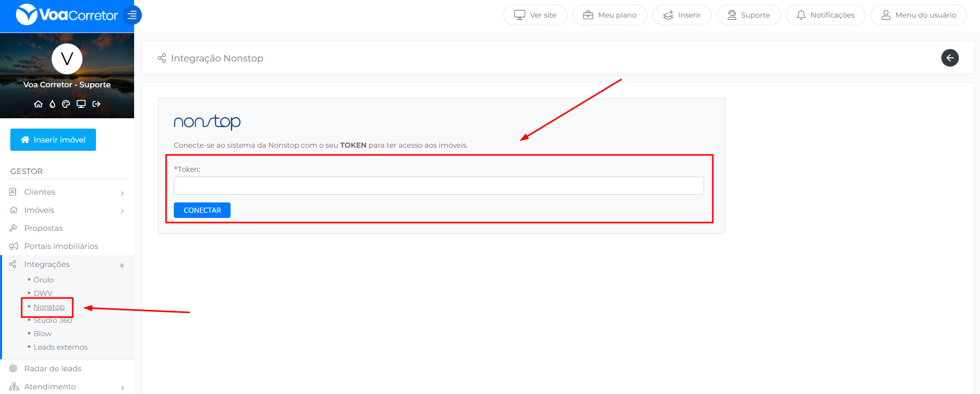Select Órulo under Integrações
Viewport: 980px width, 394px height.
[x=44, y=280]
